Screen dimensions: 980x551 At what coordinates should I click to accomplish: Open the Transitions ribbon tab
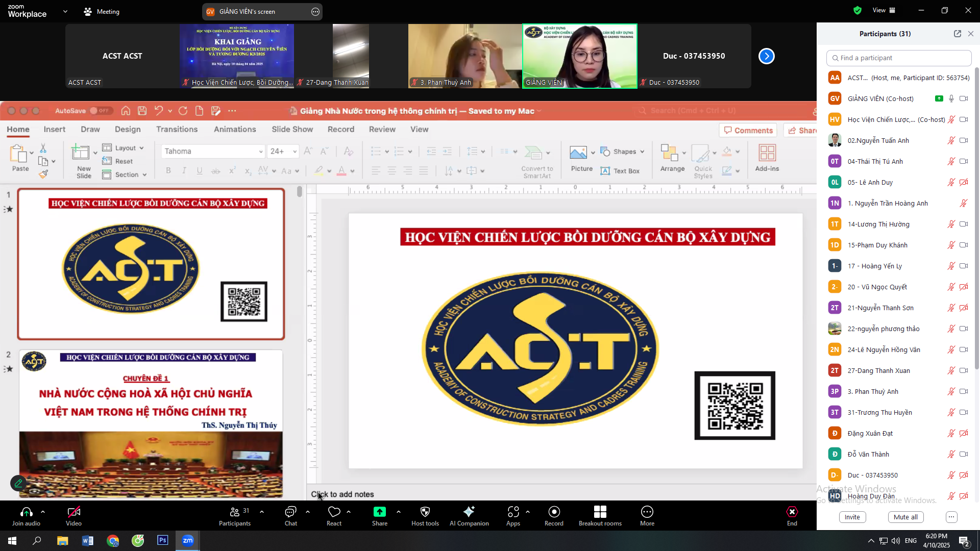click(x=177, y=130)
